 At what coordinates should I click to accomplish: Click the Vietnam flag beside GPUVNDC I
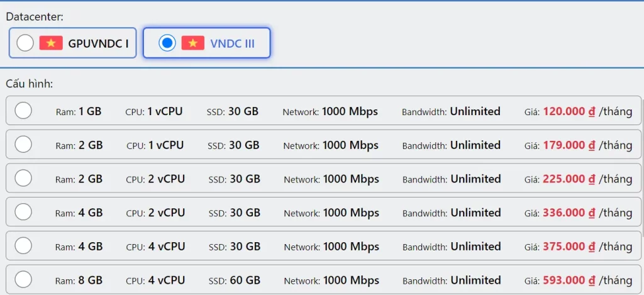[x=51, y=43]
